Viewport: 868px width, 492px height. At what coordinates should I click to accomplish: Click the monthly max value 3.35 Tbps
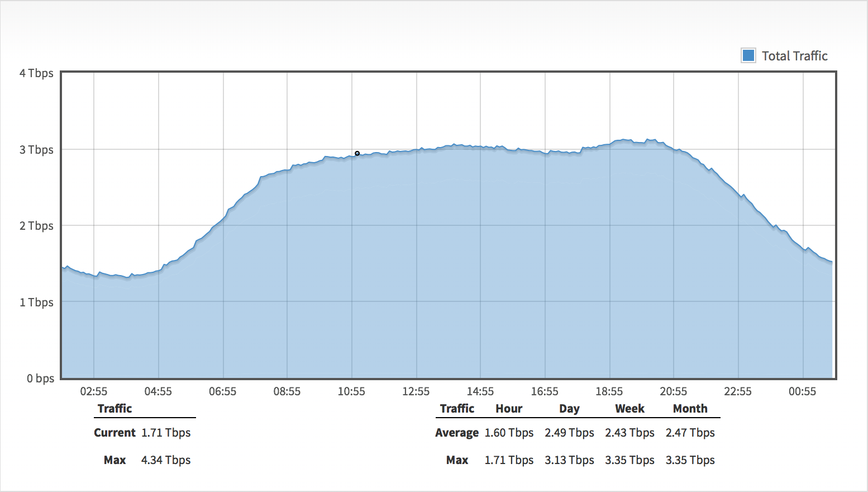690,460
